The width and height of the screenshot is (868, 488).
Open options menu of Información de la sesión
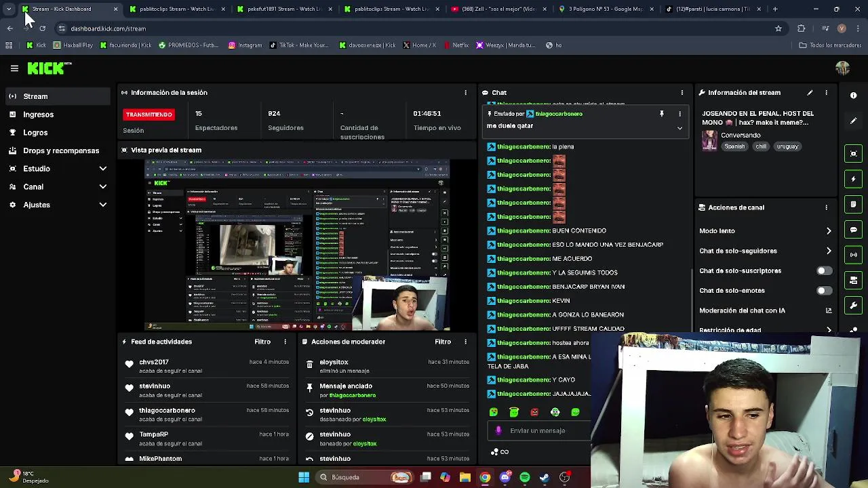tap(465, 92)
